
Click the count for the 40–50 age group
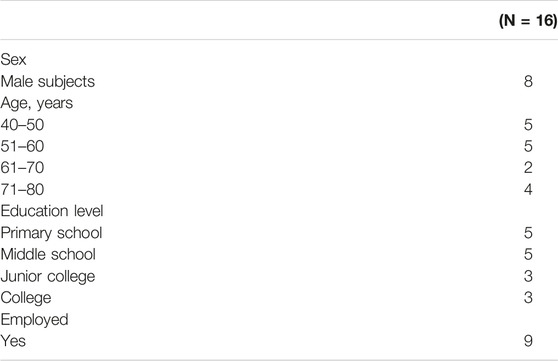[528, 125]
